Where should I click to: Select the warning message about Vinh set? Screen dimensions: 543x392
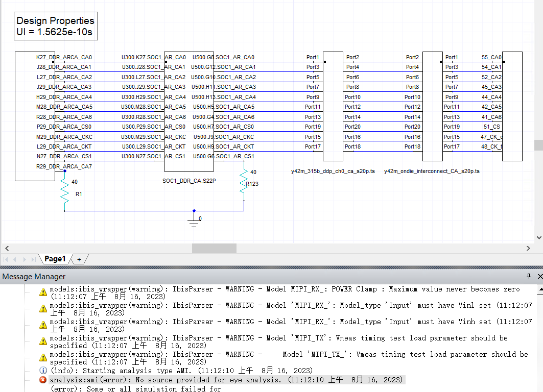(291, 325)
